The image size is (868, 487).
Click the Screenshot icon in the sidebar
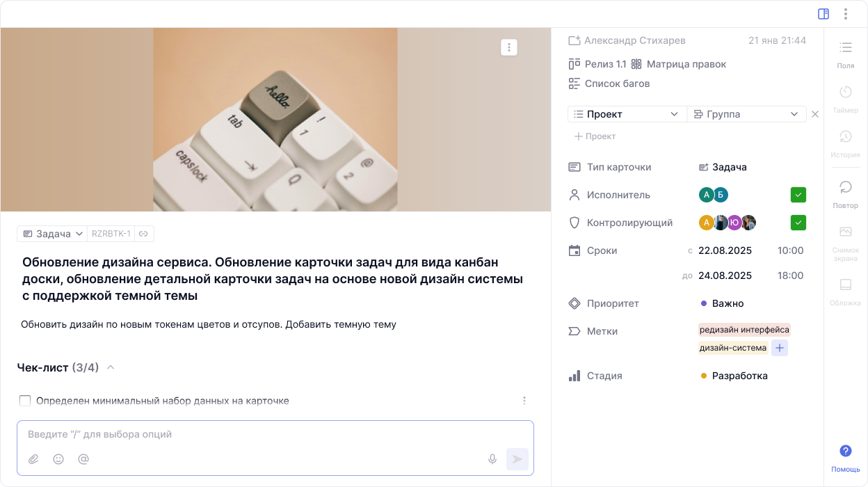point(845,232)
